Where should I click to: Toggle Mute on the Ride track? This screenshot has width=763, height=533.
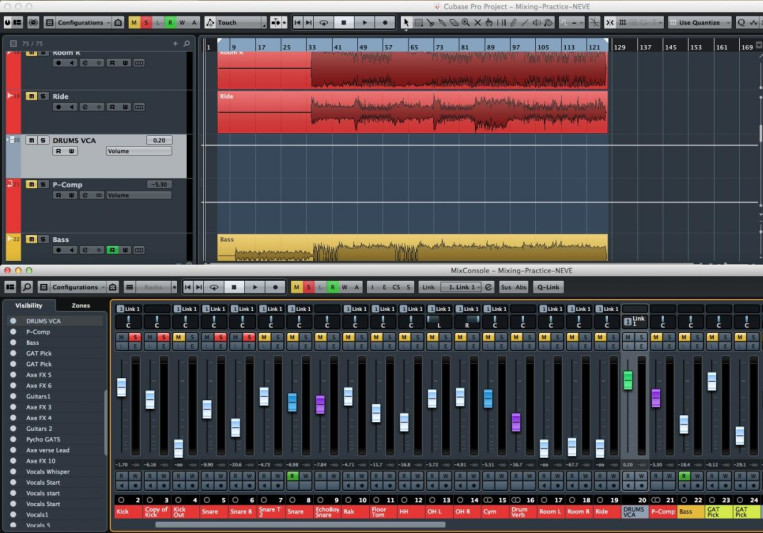point(31,96)
